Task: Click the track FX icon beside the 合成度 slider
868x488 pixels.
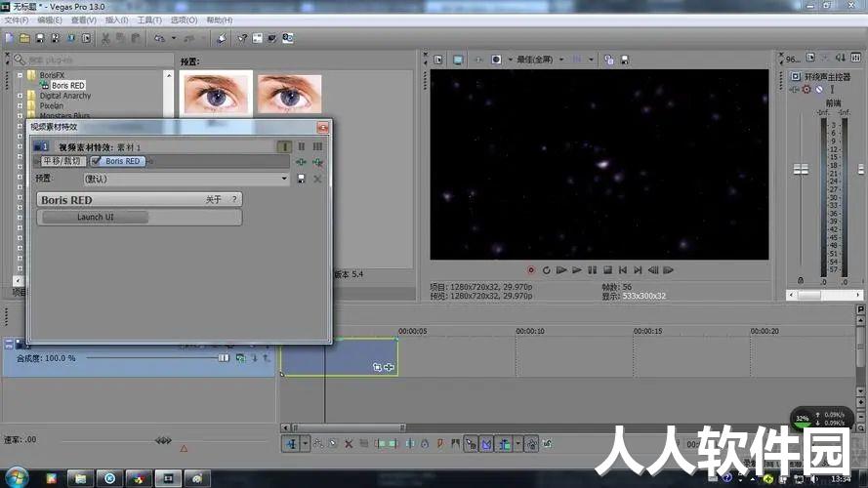Action: (240, 358)
